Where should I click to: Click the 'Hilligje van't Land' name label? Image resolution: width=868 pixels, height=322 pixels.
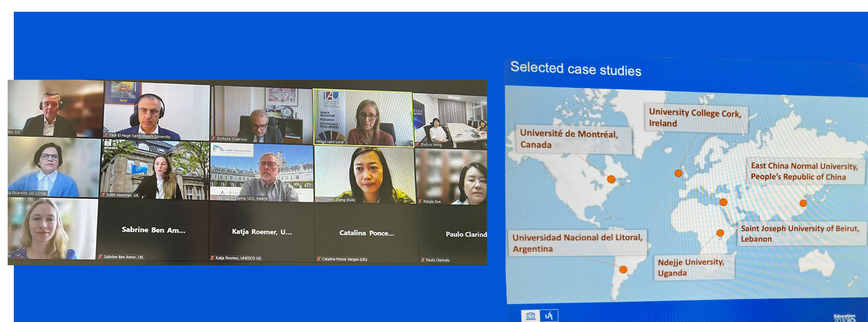329,142
